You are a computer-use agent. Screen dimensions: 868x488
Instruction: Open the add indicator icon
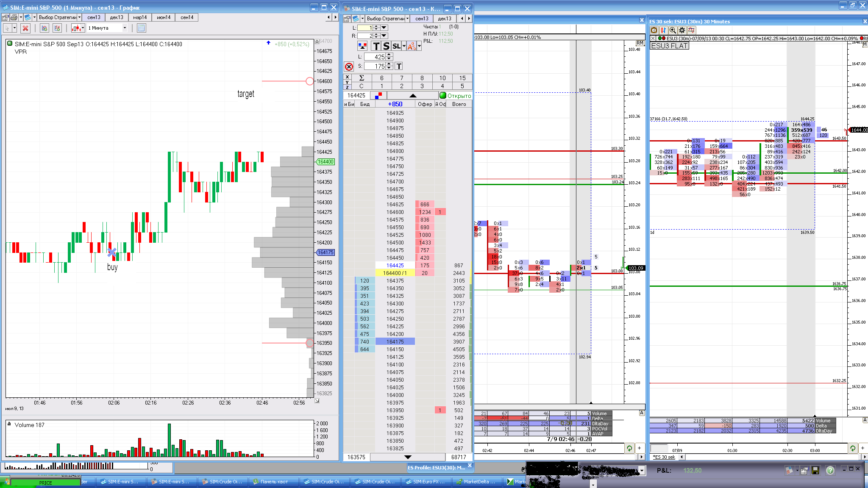tap(45, 28)
